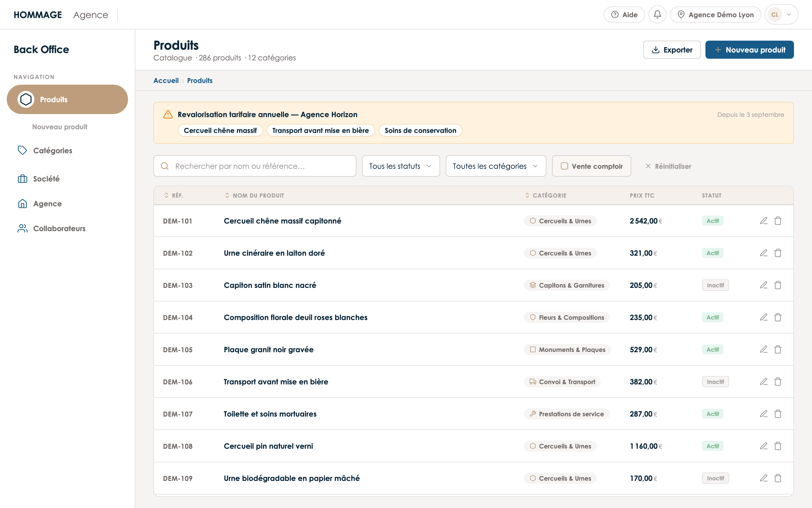Edit Urne biodégradable en papier mâché
This screenshot has height=508, width=812.
click(764, 478)
